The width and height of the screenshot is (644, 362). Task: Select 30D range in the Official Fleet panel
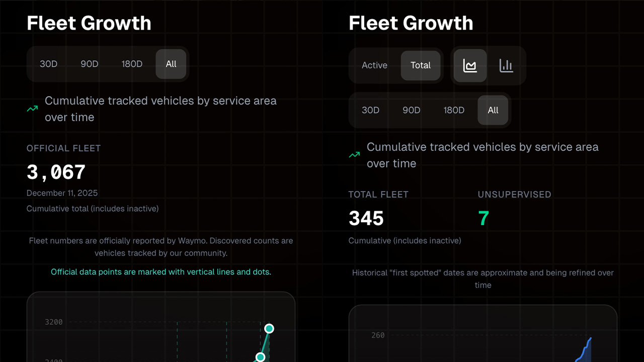(49, 64)
